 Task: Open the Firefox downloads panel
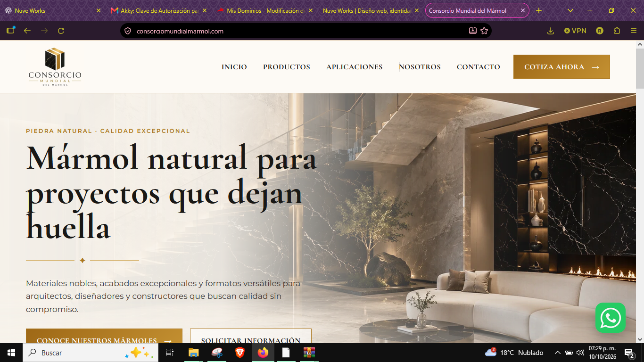551,31
